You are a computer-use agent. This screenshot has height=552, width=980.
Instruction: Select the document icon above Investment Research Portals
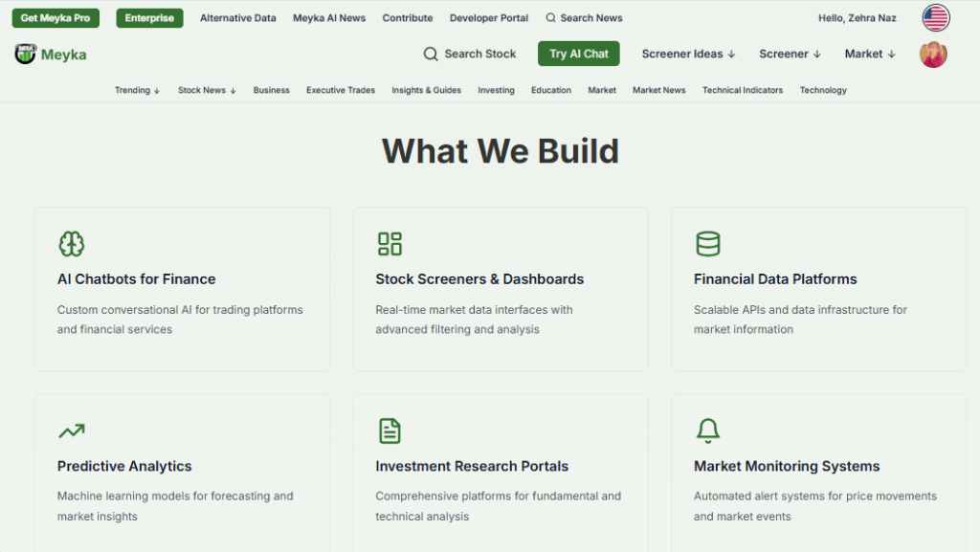click(x=390, y=430)
